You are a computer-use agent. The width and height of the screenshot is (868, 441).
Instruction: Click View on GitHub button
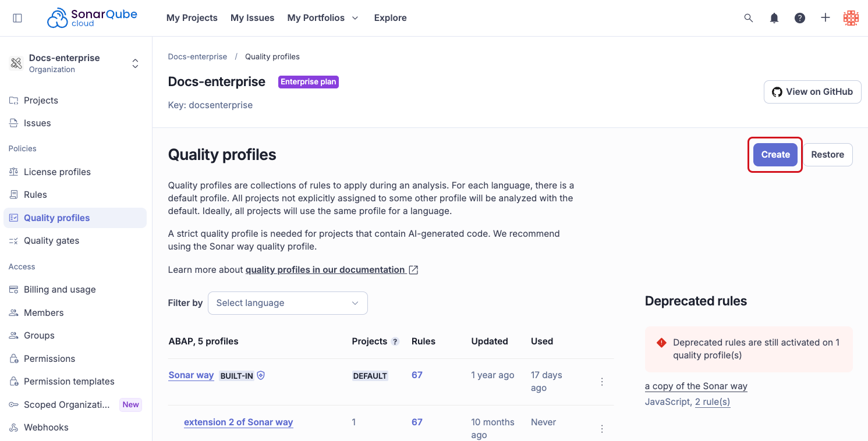tap(812, 92)
